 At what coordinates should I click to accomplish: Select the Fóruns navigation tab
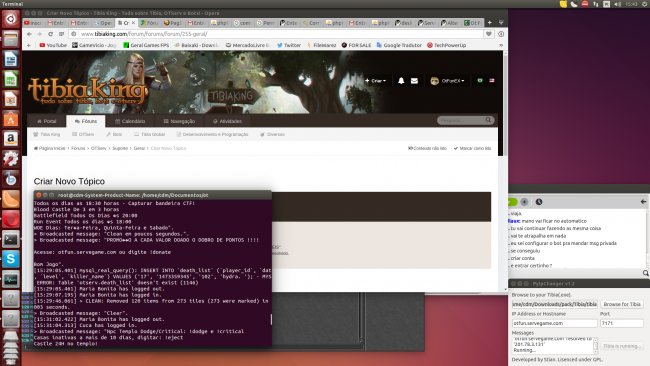click(x=86, y=121)
